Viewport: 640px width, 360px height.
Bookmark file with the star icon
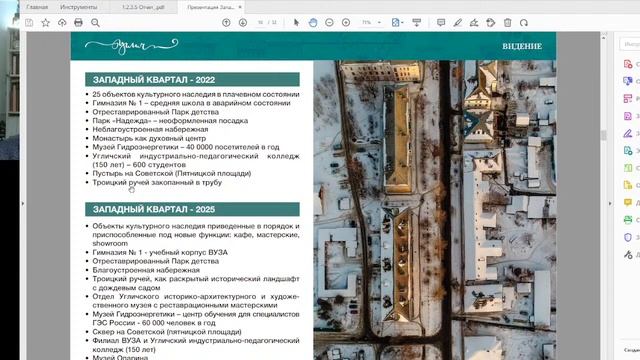point(46,23)
